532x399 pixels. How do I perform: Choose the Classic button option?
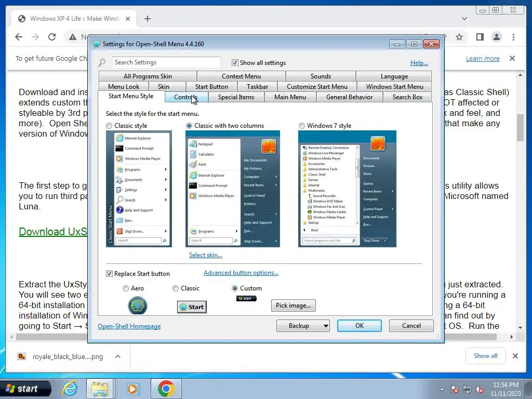pyautogui.click(x=176, y=288)
